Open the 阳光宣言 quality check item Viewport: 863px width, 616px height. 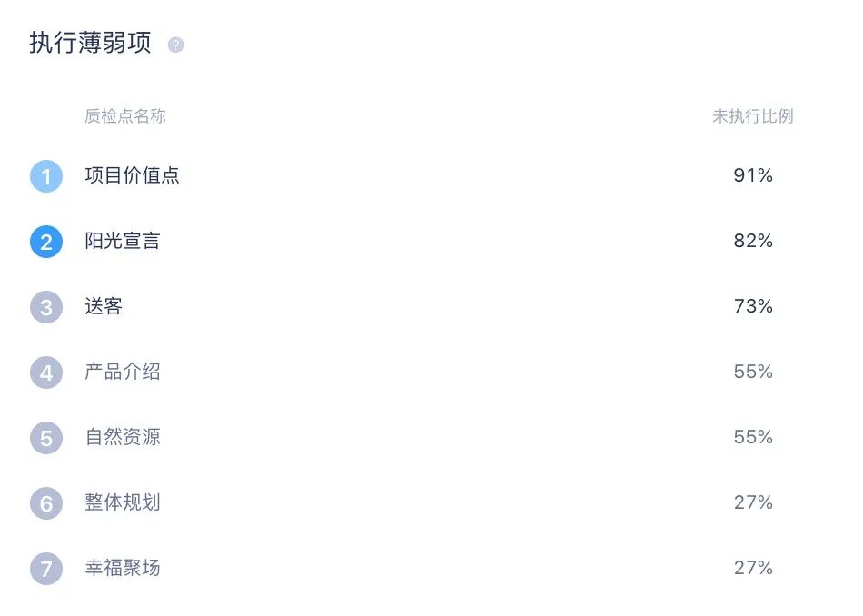tap(123, 241)
